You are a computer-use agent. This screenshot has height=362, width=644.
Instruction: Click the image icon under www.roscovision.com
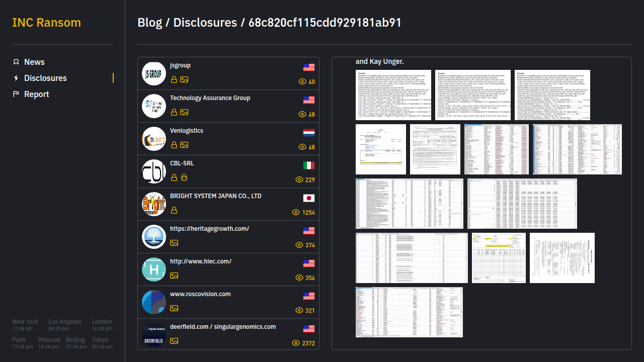174,308
